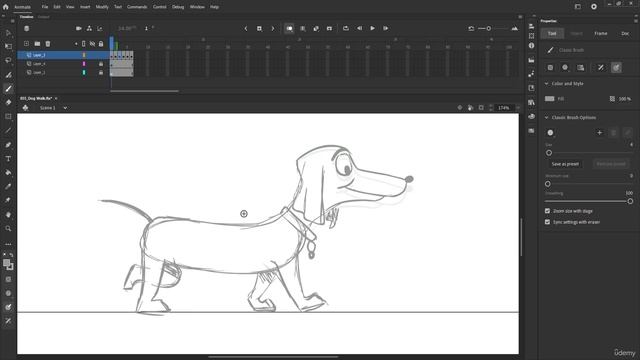640x360 pixels.
Task: Toggle lock on the bottom layer
Action: [101, 72]
